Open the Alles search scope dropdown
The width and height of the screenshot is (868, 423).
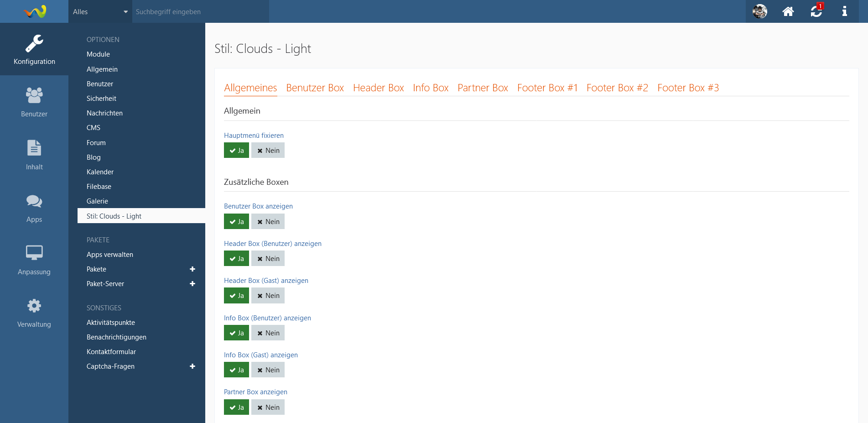100,12
